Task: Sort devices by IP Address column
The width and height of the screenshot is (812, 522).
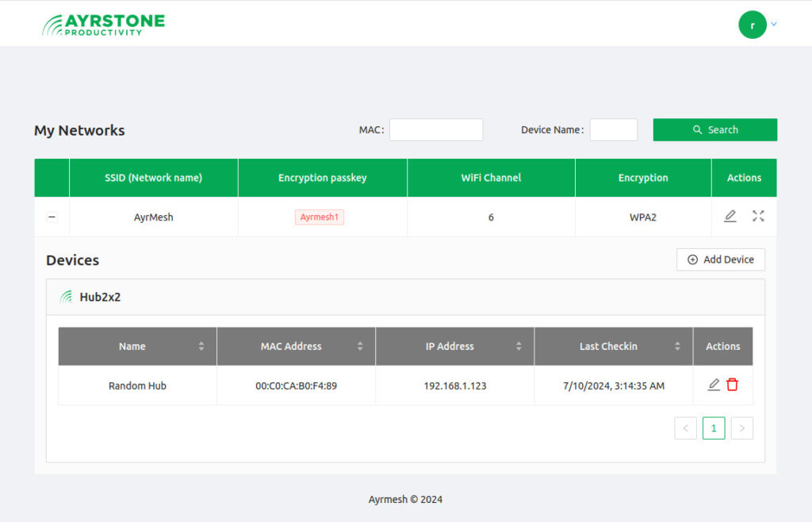Action: [x=519, y=347]
